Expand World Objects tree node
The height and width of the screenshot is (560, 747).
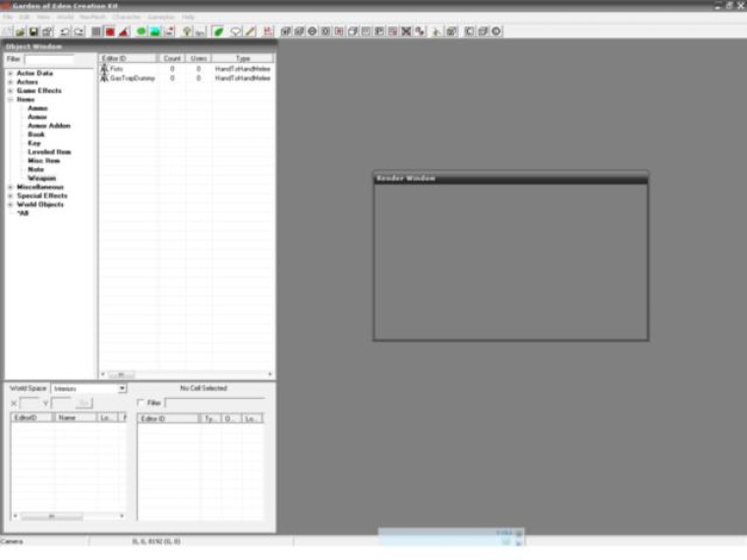tap(11, 204)
